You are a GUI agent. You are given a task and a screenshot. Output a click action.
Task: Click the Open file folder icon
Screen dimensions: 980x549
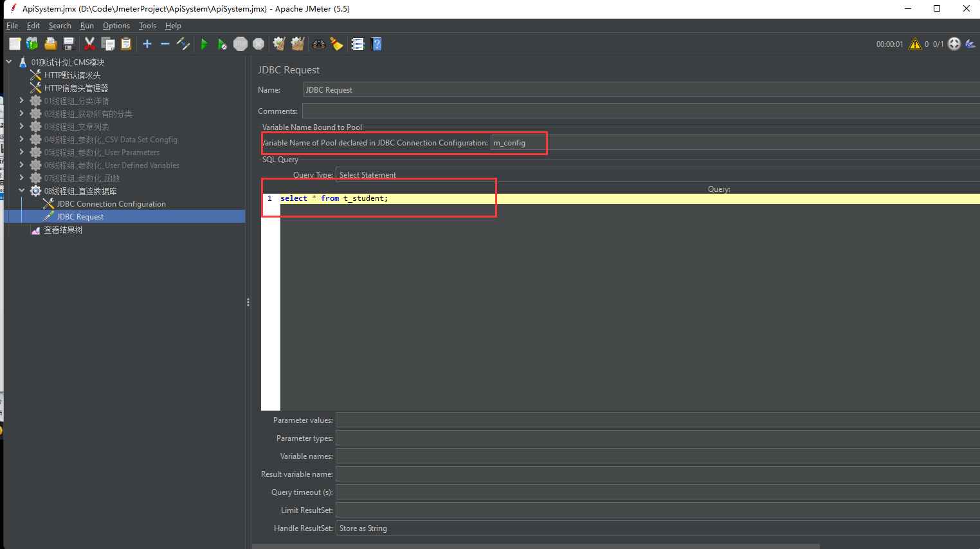pos(50,44)
